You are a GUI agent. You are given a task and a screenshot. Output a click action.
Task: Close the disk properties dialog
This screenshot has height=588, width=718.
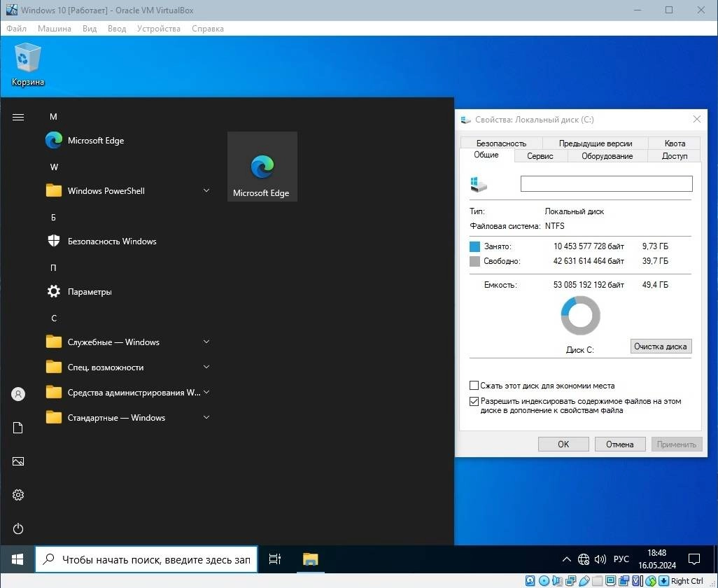click(696, 120)
